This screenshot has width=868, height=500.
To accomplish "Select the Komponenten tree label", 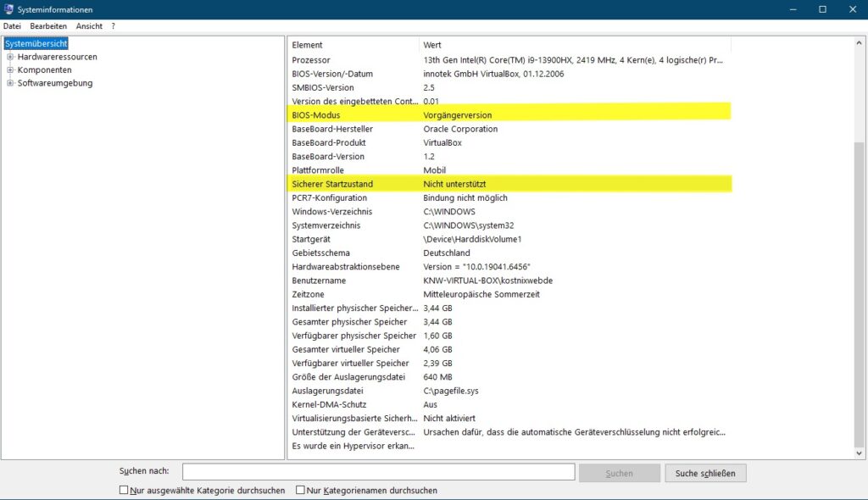I will tap(44, 69).
